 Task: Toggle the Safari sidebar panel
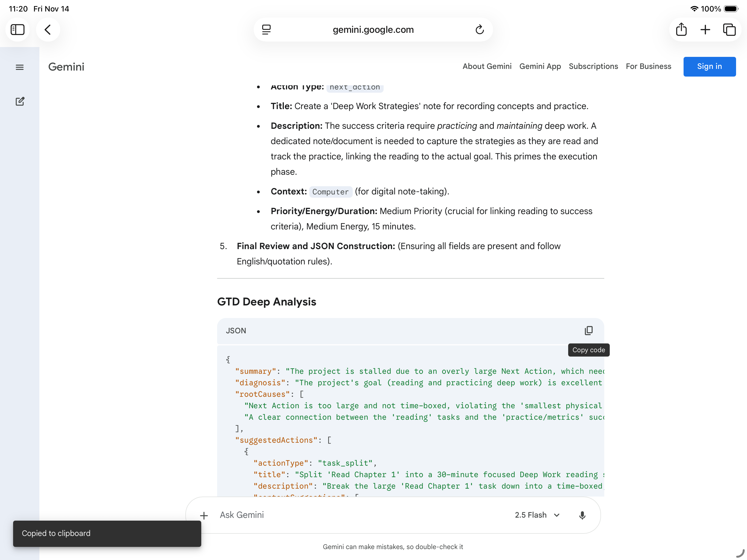(x=17, y=30)
